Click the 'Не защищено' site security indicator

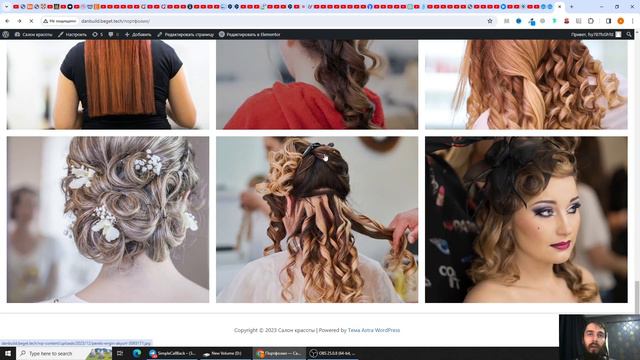[60, 21]
